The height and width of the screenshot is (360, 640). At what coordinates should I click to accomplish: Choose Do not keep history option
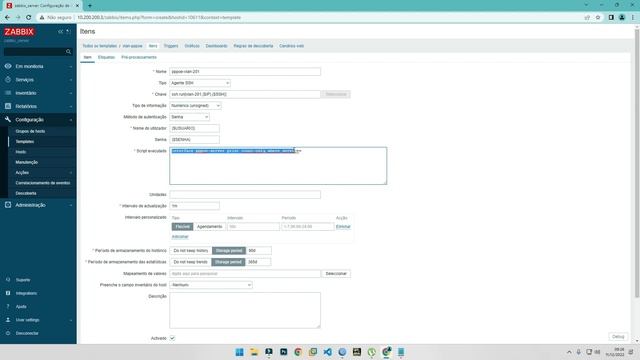[x=191, y=251]
